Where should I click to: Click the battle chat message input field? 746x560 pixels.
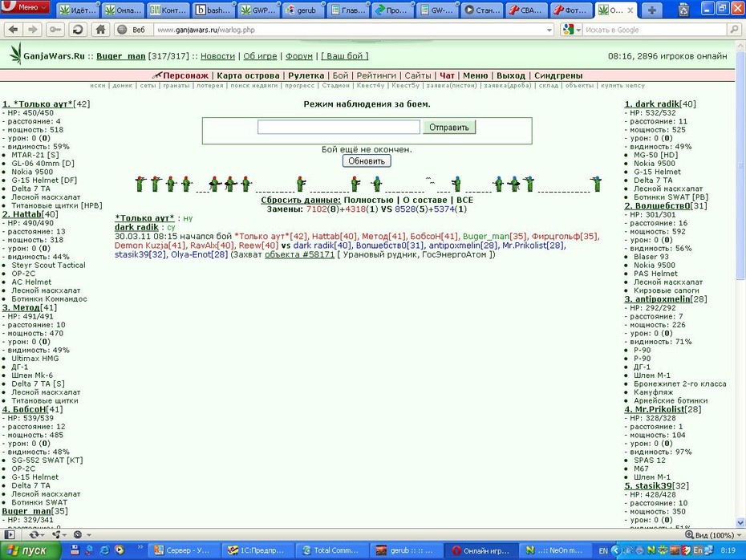pyautogui.click(x=339, y=127)
